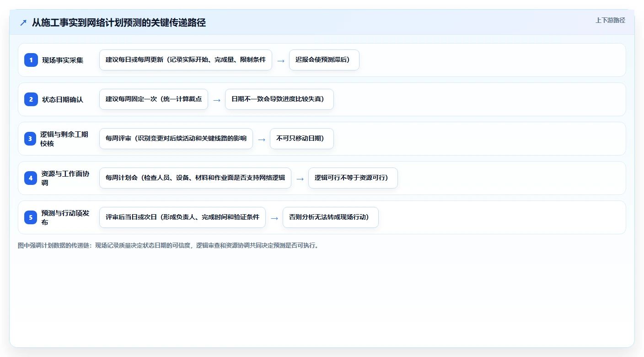
Task: Click the 日期不一致会导致进度比较失真 box
Action: [279, 99]
